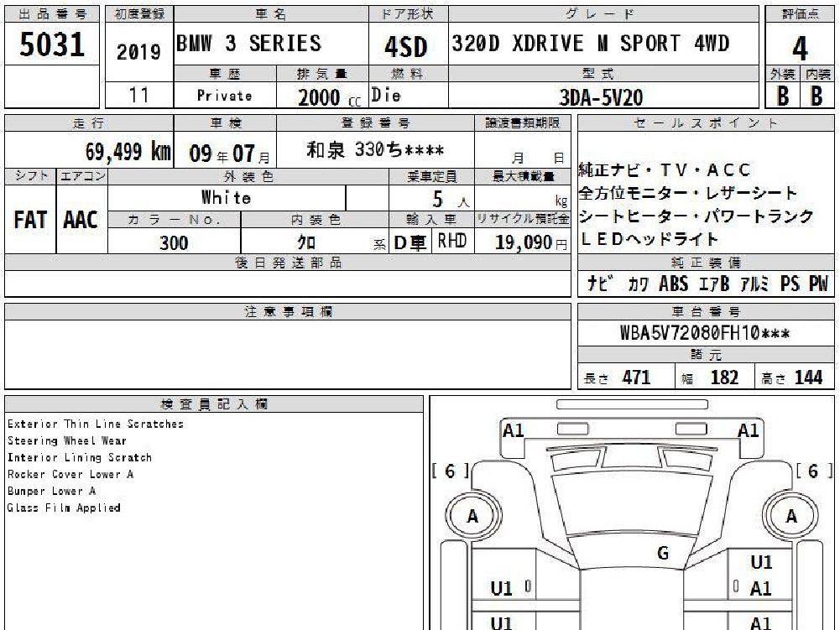Select the model code 3DA-5V20
This screenshot has height=630, width=840.
(601, 97)
